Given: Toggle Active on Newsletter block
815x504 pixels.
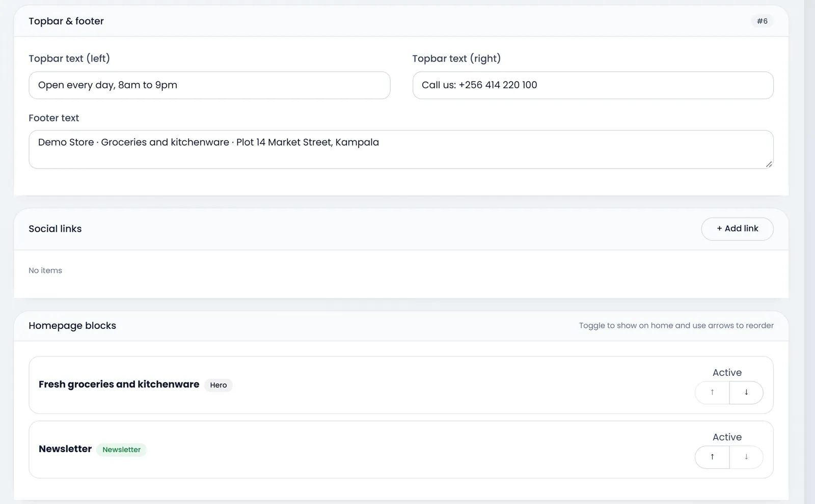Looking at the screenshot, I should point(727,437).
